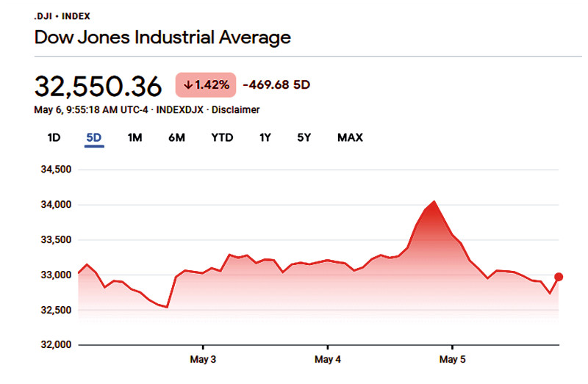Image resolution: width=588 pixels, height=384 pixels.
Task: Click the 32,550.36 index price
Action: (98, 86)
